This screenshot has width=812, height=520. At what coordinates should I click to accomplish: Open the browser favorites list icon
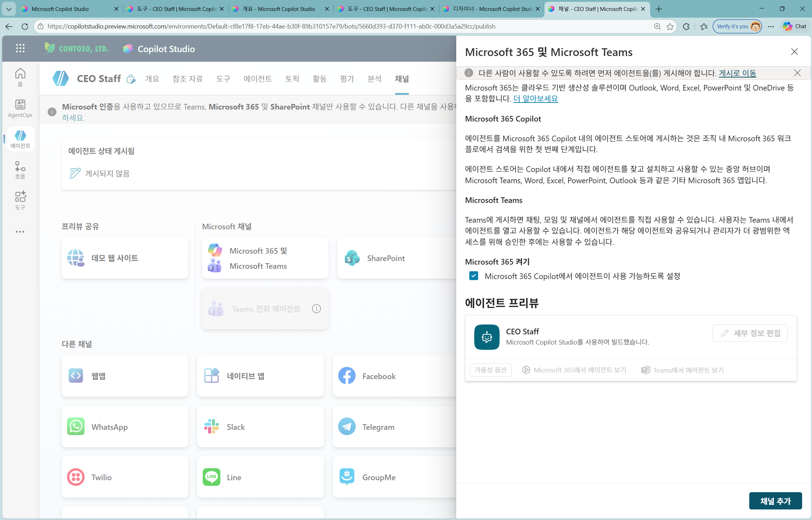coord(704,26)
